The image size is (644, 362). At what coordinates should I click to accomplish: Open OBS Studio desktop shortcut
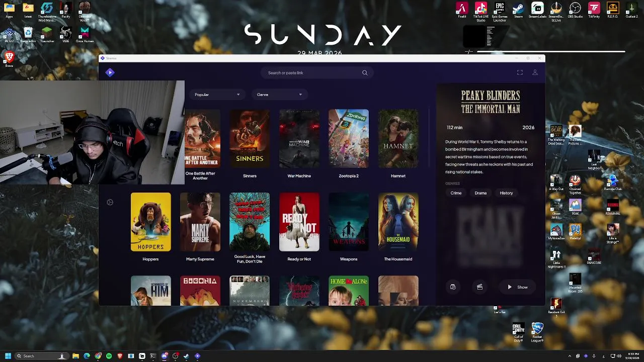tap(575, 11)
